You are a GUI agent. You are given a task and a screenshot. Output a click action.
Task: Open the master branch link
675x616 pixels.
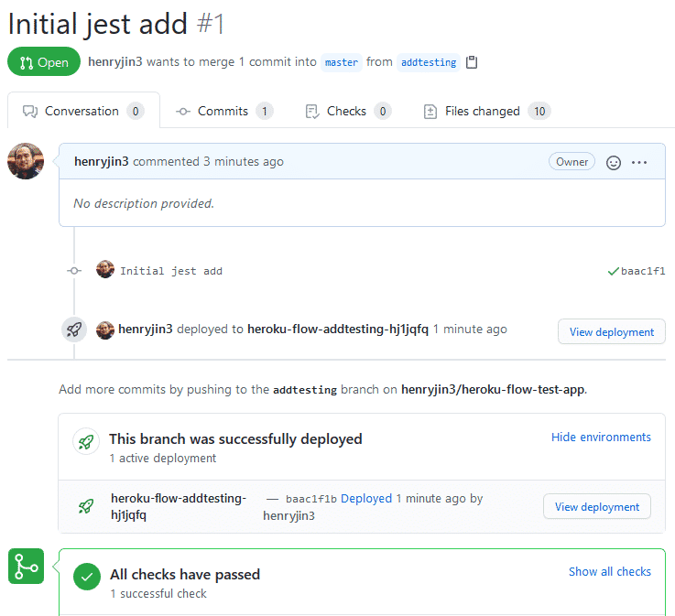342,62
